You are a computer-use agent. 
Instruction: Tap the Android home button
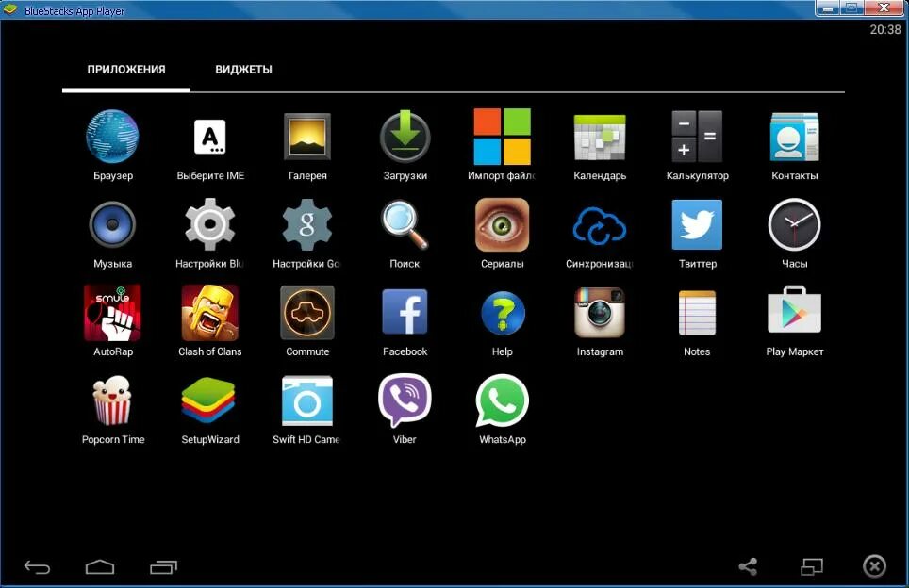[x=100, y=566]
